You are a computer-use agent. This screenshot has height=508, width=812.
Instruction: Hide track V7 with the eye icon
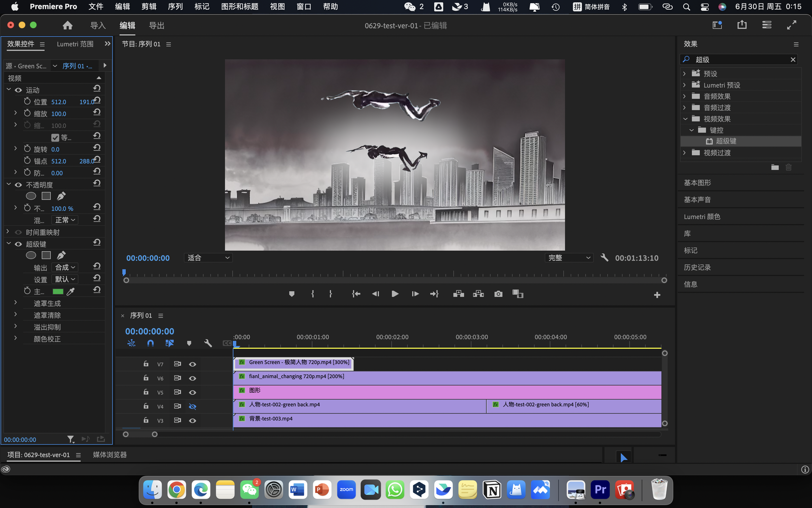coord(192,364)
